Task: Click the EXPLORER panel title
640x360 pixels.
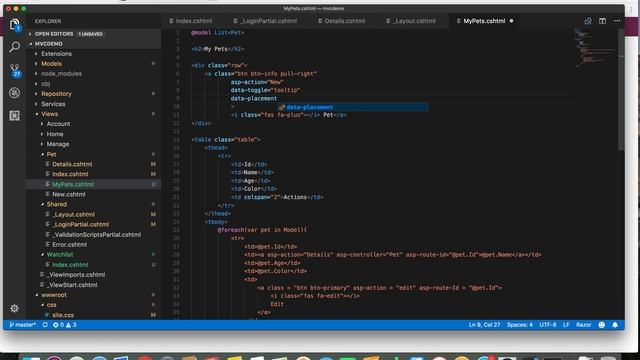Action: tap(48, 21)
